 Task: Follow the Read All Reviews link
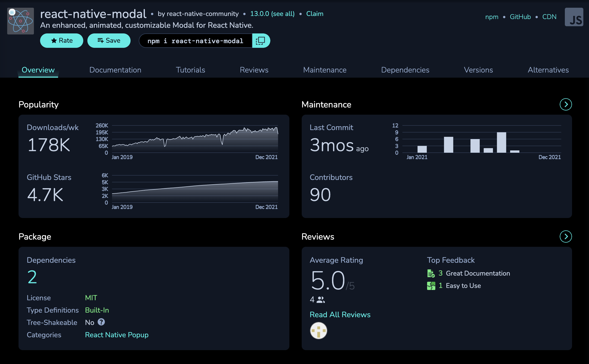coord(340,315)
